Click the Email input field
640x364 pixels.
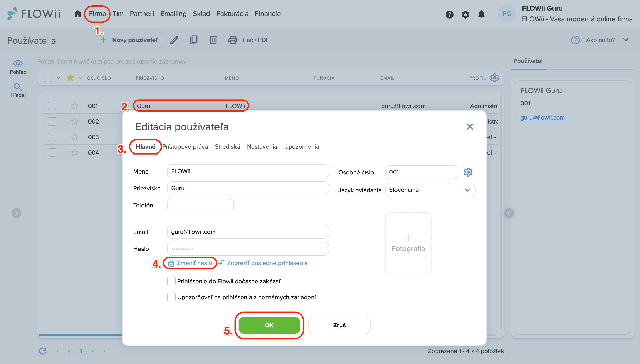point(248,232)
